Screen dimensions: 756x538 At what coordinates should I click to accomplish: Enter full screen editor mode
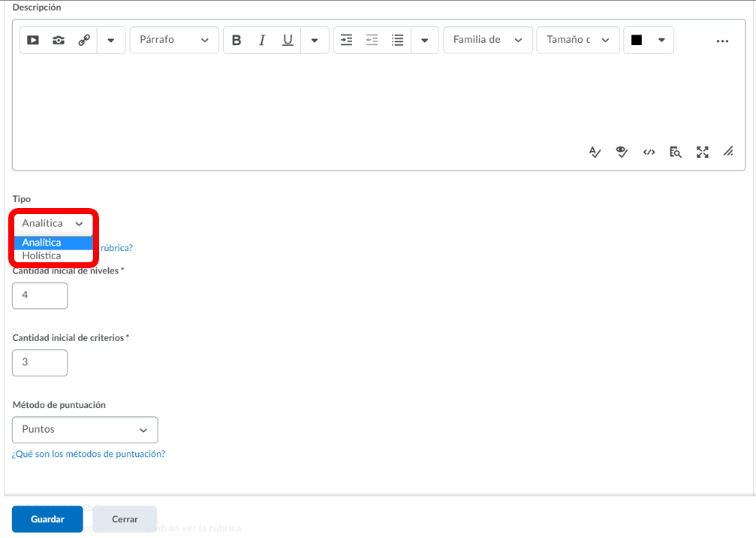click(703, 153)
